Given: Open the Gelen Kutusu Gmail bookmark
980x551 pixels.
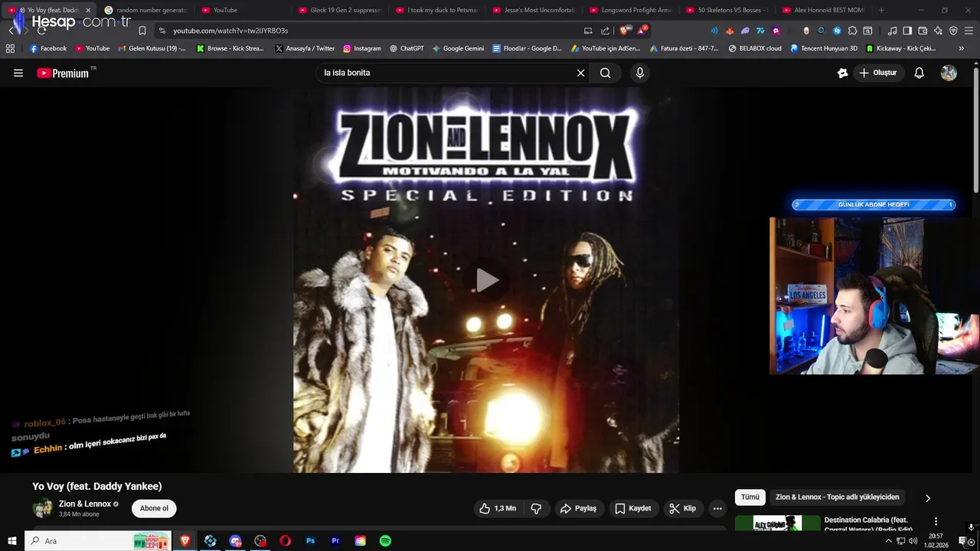Looking at the screenshot, I should coord(152,48).
